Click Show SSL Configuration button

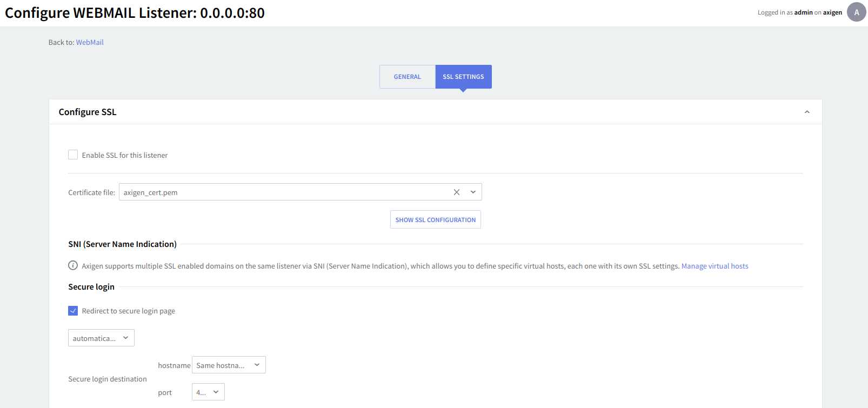coord(435,220)
